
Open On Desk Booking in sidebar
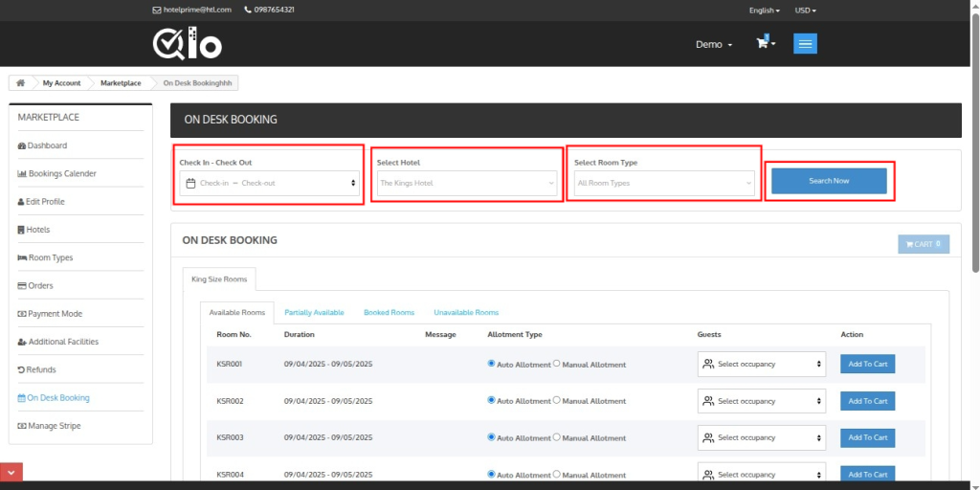[54, 397]
